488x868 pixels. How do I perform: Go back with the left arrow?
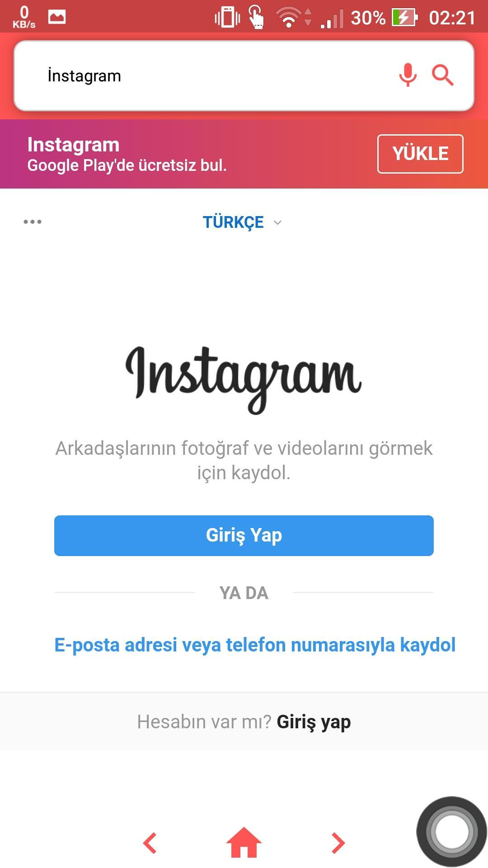click(150, 843)
